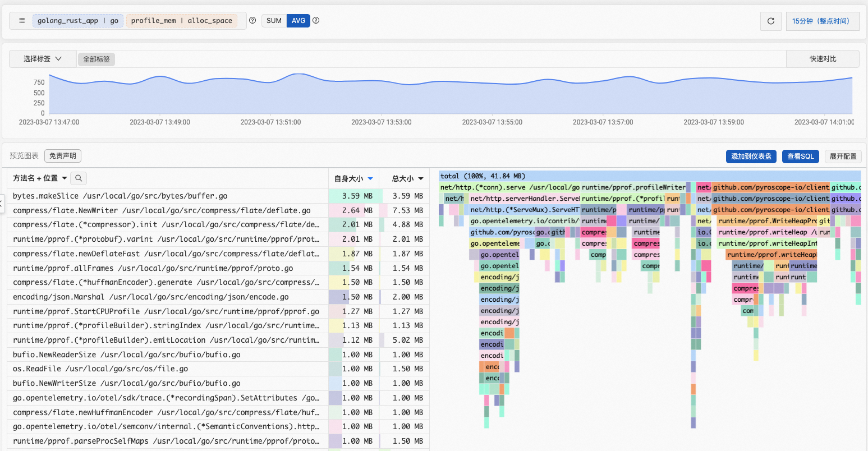Click the bufio.NewWriterSize row
The width and height of the screenshot is (868, 451).
(x=218, y=383)
